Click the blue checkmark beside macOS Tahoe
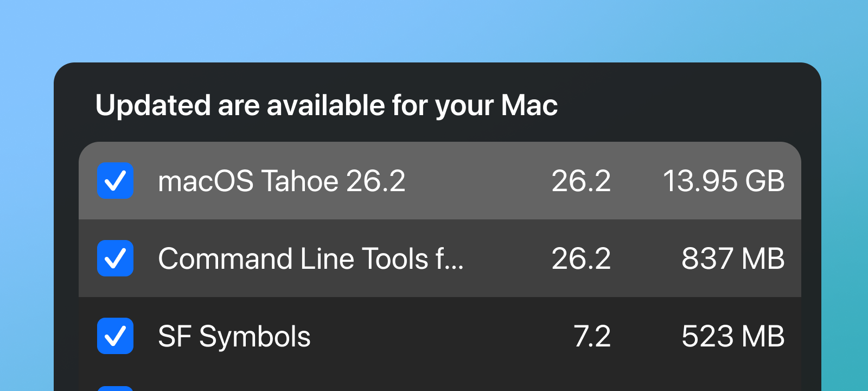The width and height of the screenshot is (868, 391). 115,181
